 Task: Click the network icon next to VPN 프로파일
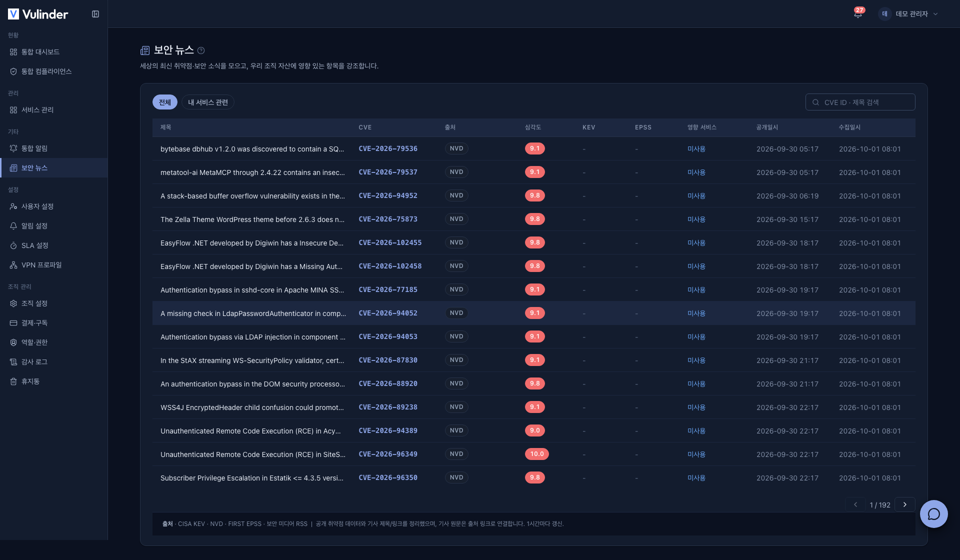tap(13, 265)
